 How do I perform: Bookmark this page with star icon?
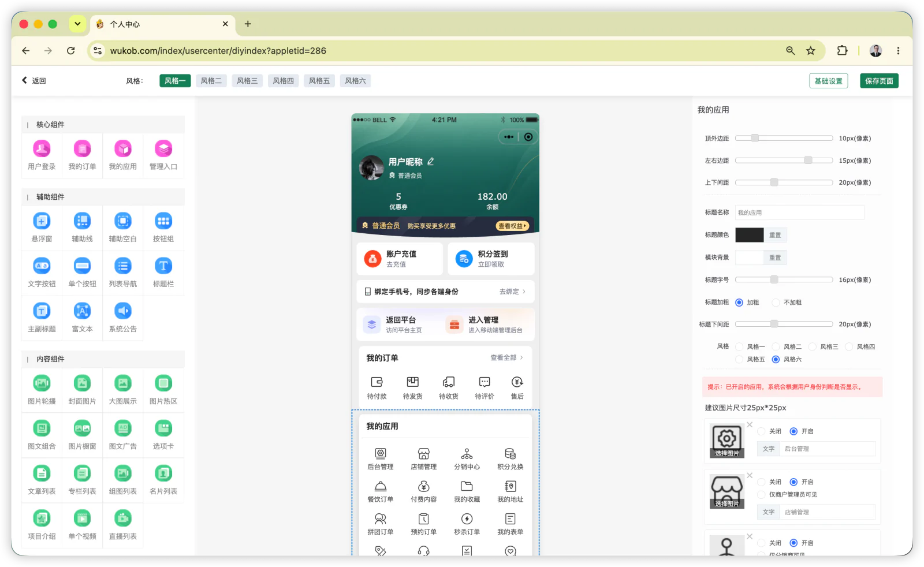click(811, 51)
